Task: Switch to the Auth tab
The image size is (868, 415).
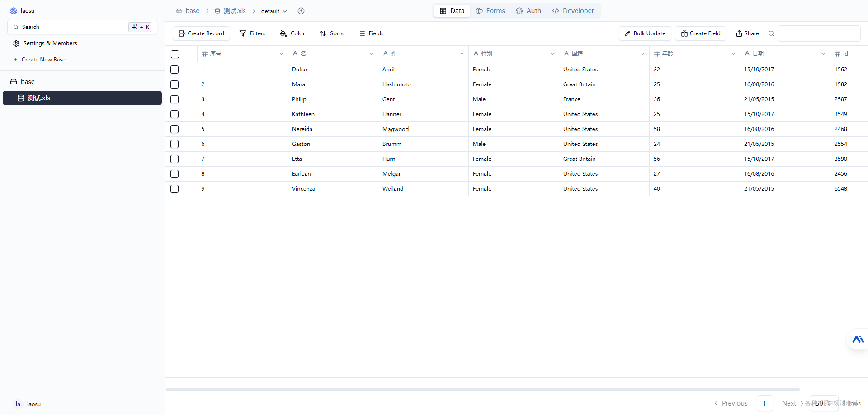Action: [528, 11]
